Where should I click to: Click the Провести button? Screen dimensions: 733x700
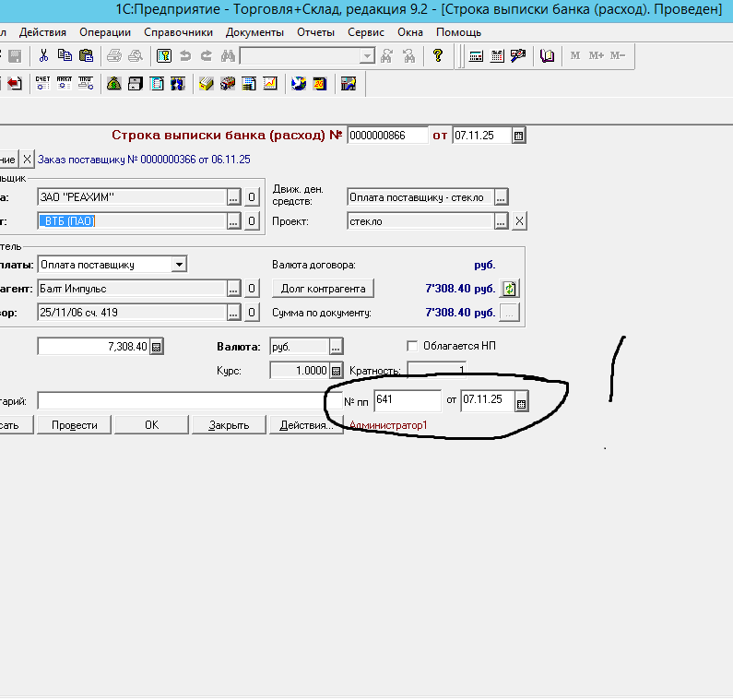75,425
